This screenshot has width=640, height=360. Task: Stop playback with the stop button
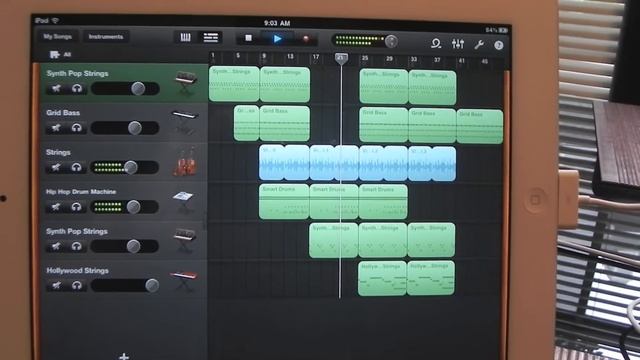coord(248,38)
